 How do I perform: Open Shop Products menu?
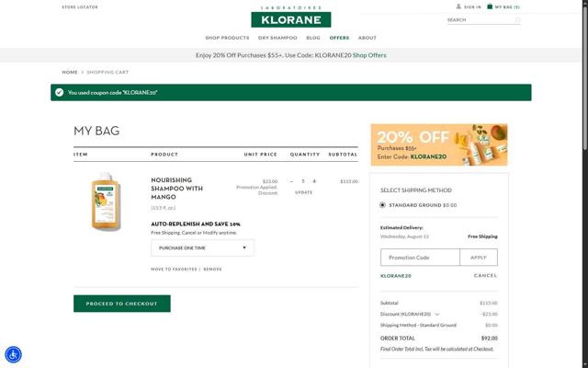227,38
